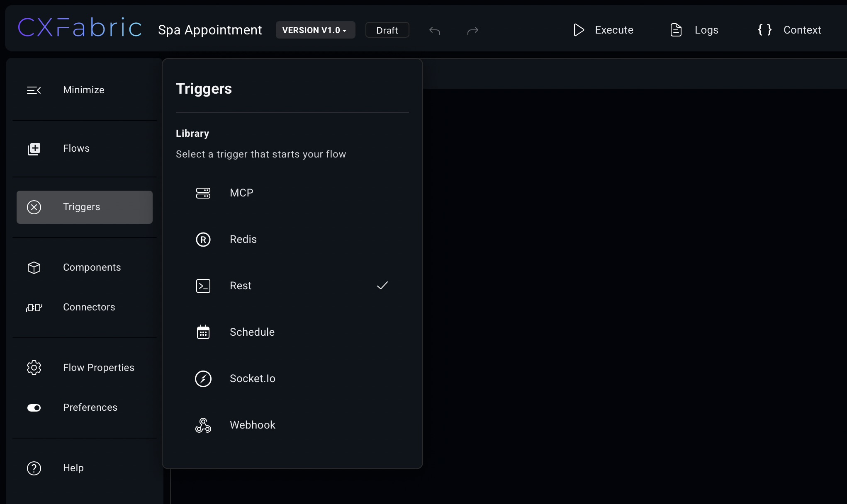Click the Flows plus-stack icon
Screen dimensions: 847x504
pos(34,149)
